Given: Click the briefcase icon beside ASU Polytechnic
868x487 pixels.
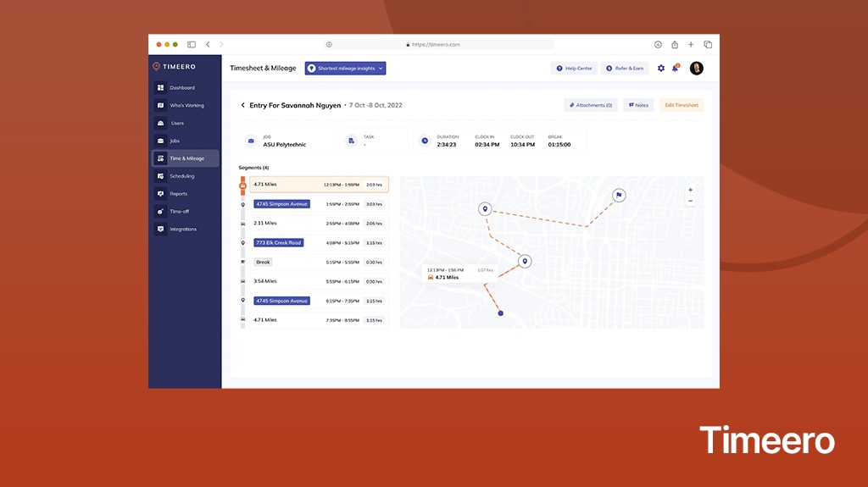Looking at the screenshot, I should point(251,141).
